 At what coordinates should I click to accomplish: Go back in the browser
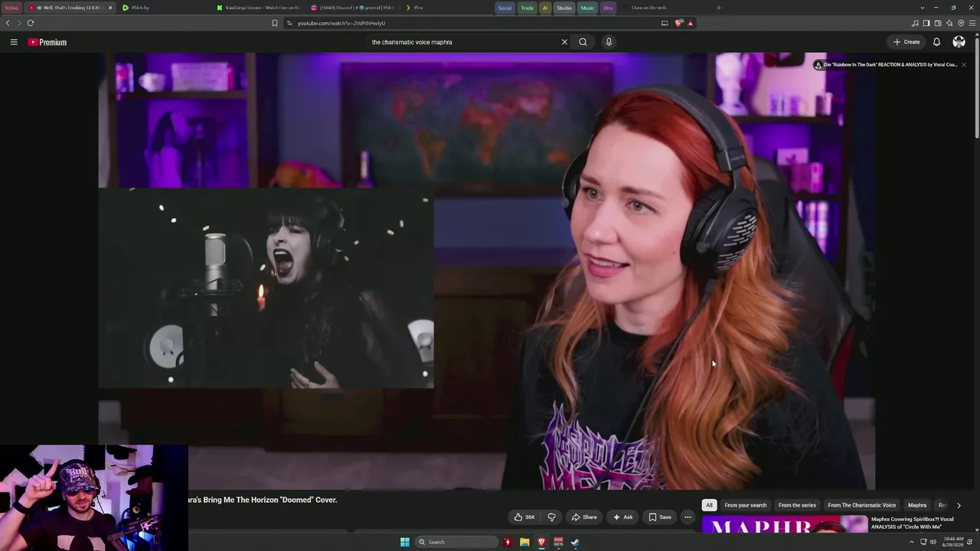8,23
